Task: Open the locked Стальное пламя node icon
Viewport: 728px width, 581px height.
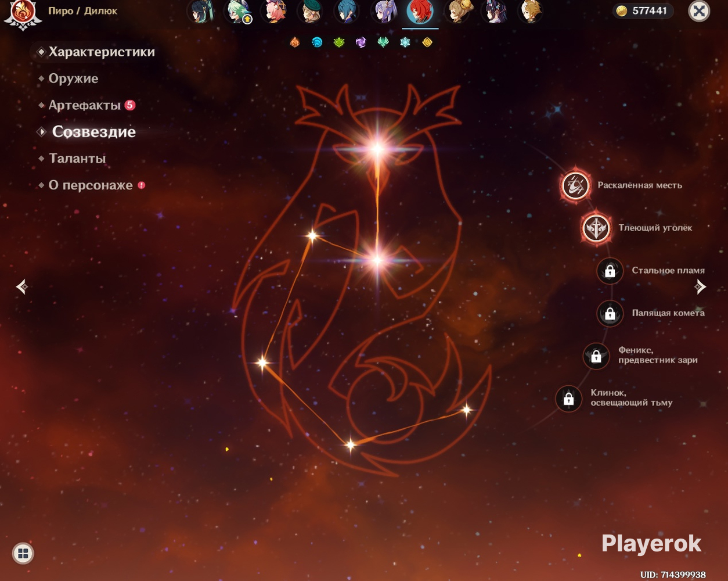Action: (x=610, y=271)
